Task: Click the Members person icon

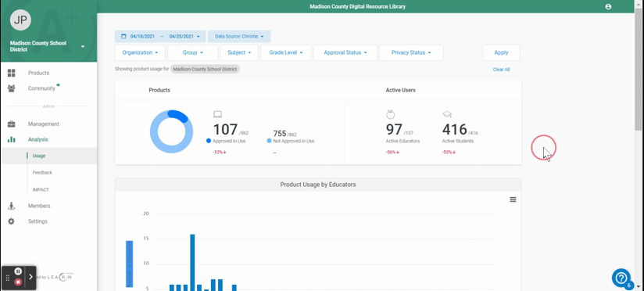Action: tap(11, 206)
